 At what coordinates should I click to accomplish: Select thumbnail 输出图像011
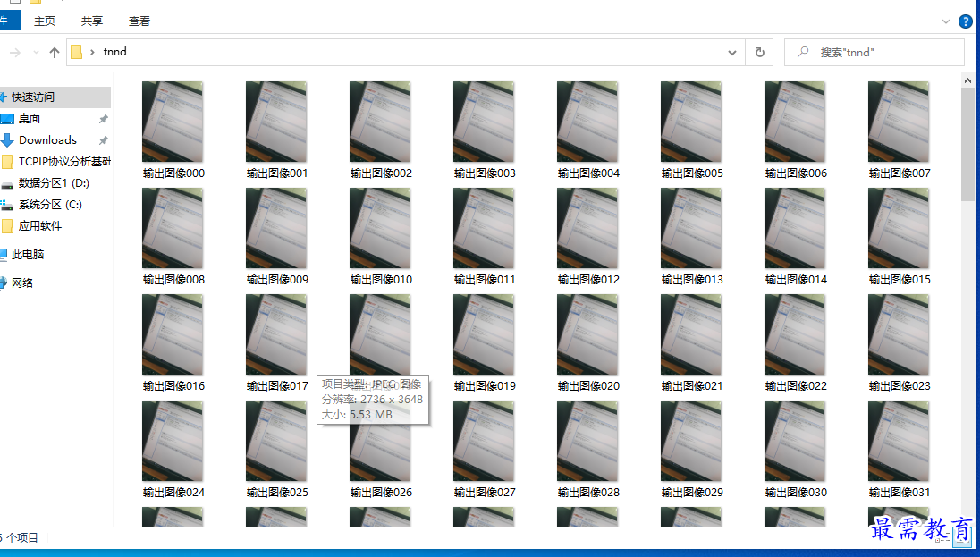click(484, 228)
